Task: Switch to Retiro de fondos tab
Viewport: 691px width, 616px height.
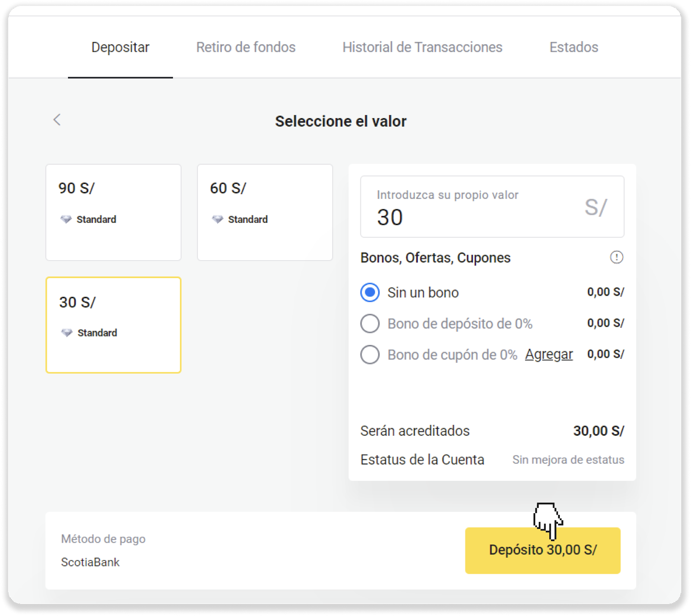Action: [x=246, y=47]
